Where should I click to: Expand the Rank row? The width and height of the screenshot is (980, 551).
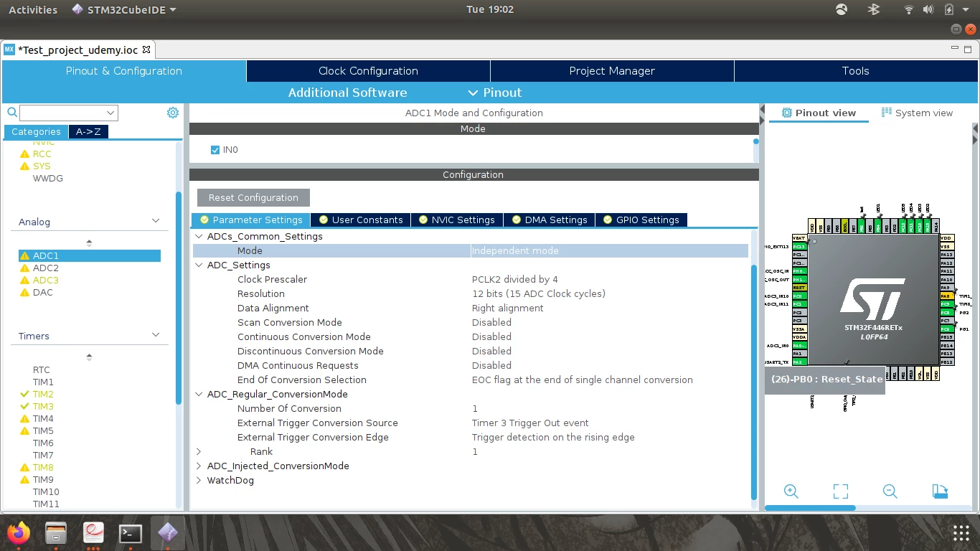pos(199,451)
